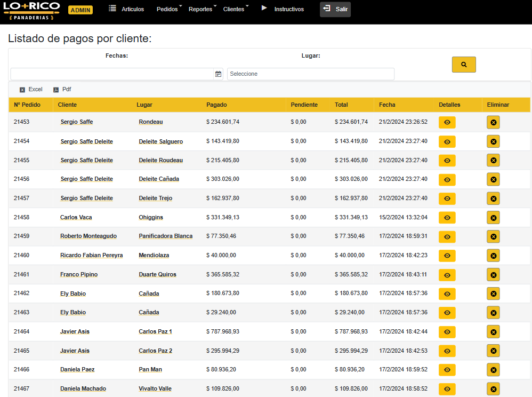Click the yellow search magnifier button
The width and height of the screenshot is (532, 397).
(463, 65)
